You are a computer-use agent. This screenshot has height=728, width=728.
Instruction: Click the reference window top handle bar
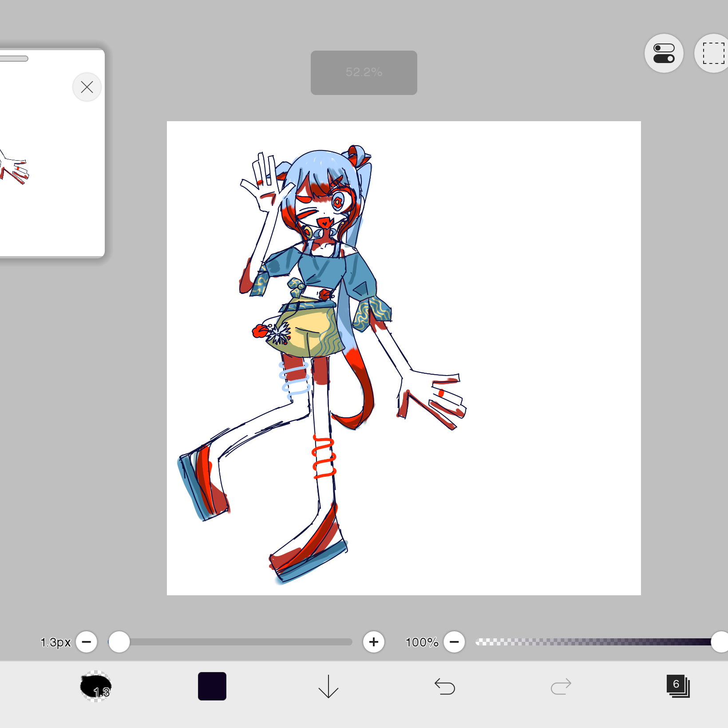click(14, 59)
